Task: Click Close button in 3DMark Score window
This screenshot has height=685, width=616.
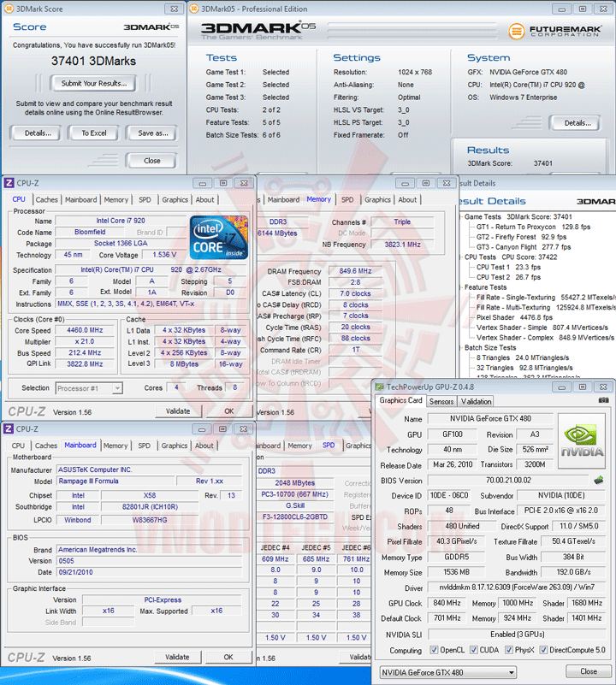Action: (151, 161)
